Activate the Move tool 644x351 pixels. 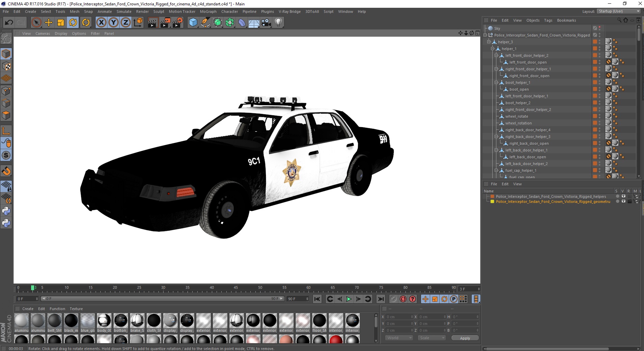coord(49,23)
